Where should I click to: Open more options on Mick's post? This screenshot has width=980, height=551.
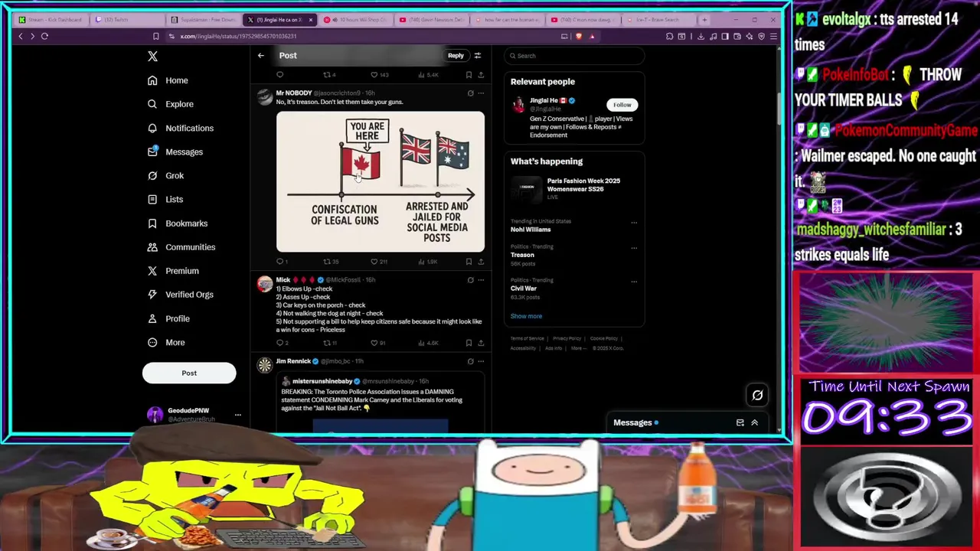click(481, 280)
